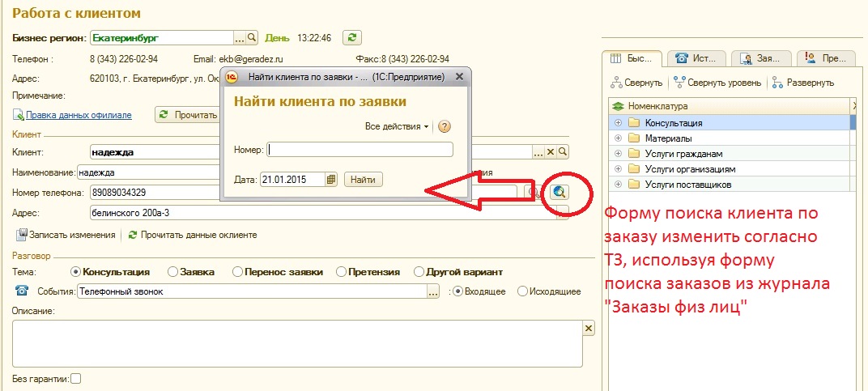Clear the Клиент field with the X icon
The height and width of the screenshot is (391, 868).
pyautogui.click(x=551, y=151)
